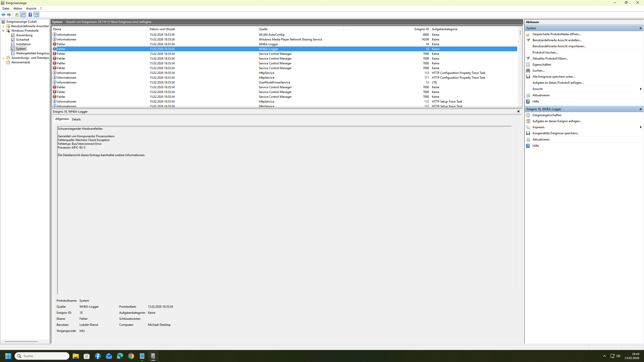Collapse the System actions section header
The image size is (644, 362).
[640, 28]
